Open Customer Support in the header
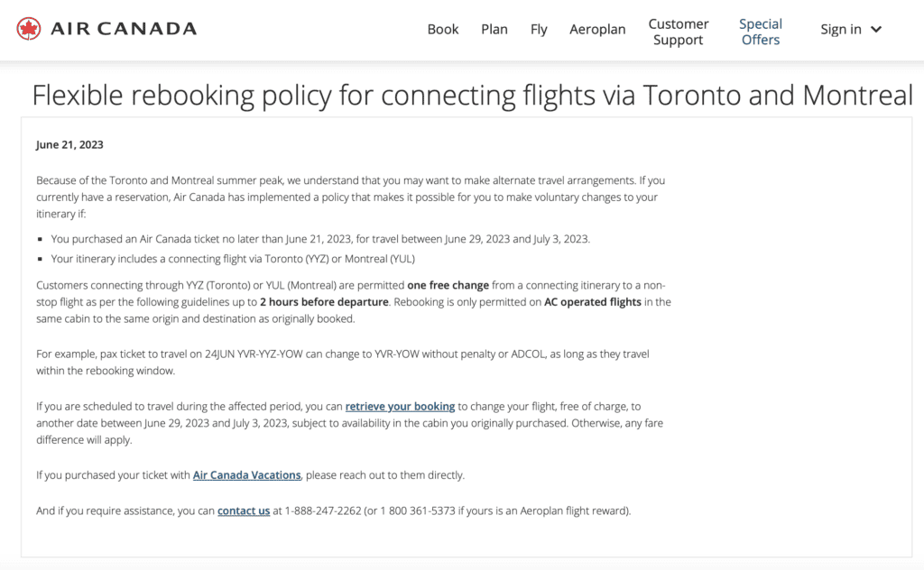 679,32
